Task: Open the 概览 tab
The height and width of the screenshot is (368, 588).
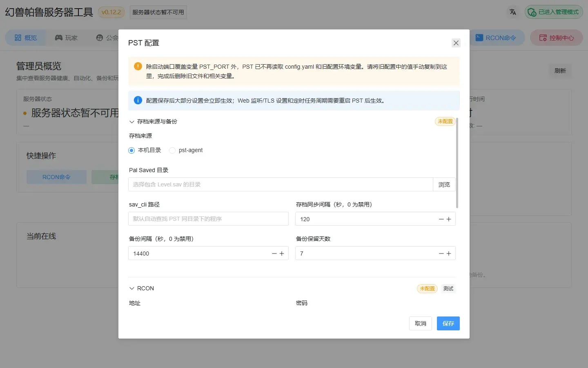Action: 26,38
